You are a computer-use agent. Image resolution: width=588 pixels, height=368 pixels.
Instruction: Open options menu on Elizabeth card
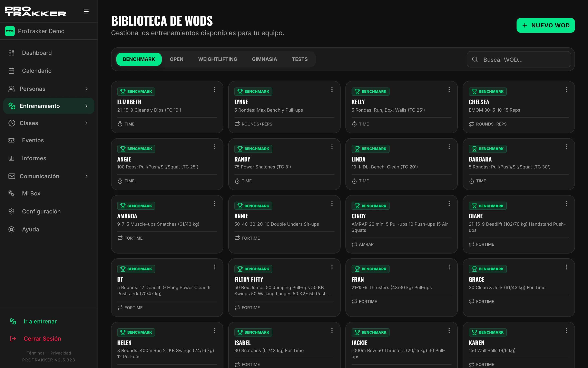pos(215,90)
